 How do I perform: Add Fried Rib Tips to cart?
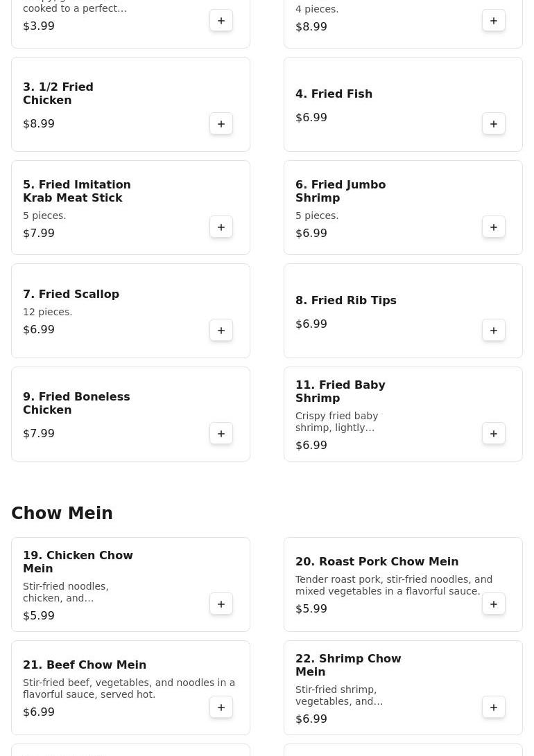[494, 331]
